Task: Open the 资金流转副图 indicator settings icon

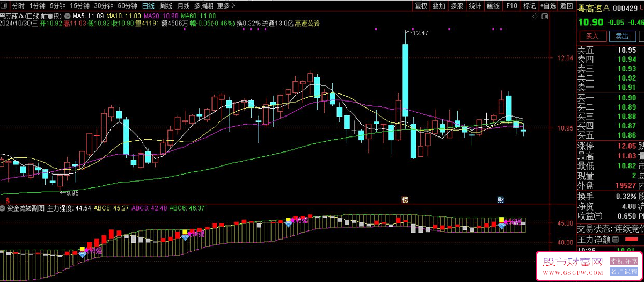Action: pyautogui.click(x=3, y=207)
